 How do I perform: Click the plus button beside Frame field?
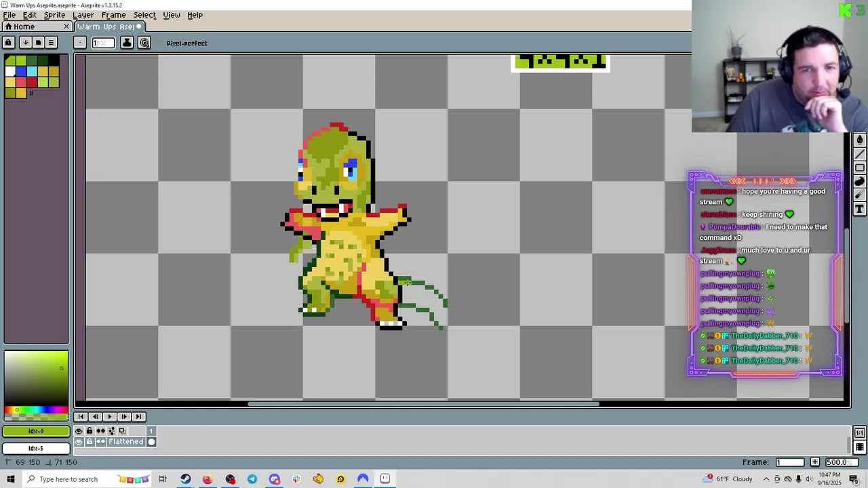click(x=814, y=462)
